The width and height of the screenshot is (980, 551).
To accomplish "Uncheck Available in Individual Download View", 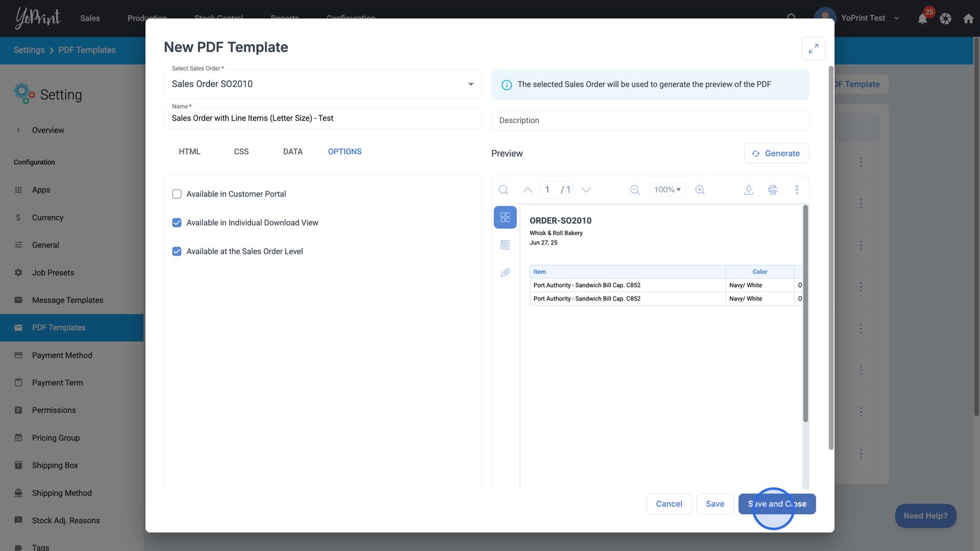I will tap(177, 223).
